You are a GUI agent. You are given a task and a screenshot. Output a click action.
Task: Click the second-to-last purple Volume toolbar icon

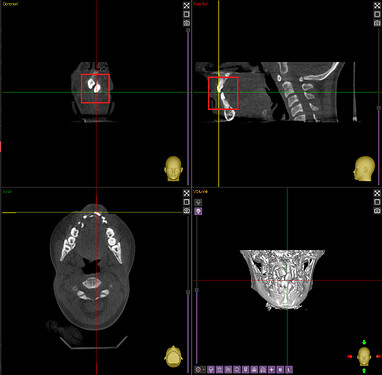pyautogui.click(x=280, y=369)
